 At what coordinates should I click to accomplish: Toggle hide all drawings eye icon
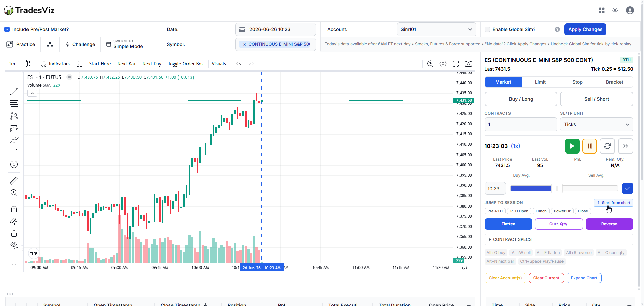tap(14, 245)
